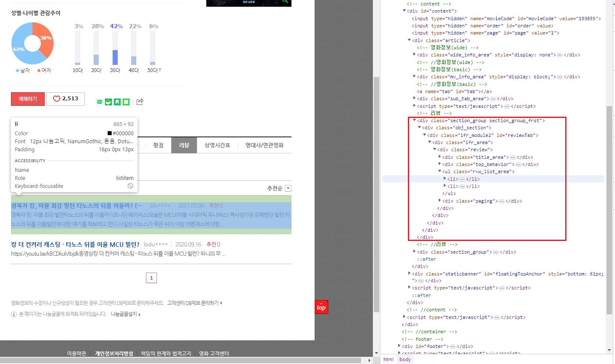Click ellipsis of top_behavior div
This screenshot has width=615, height=364.
[x=518, y=165]
